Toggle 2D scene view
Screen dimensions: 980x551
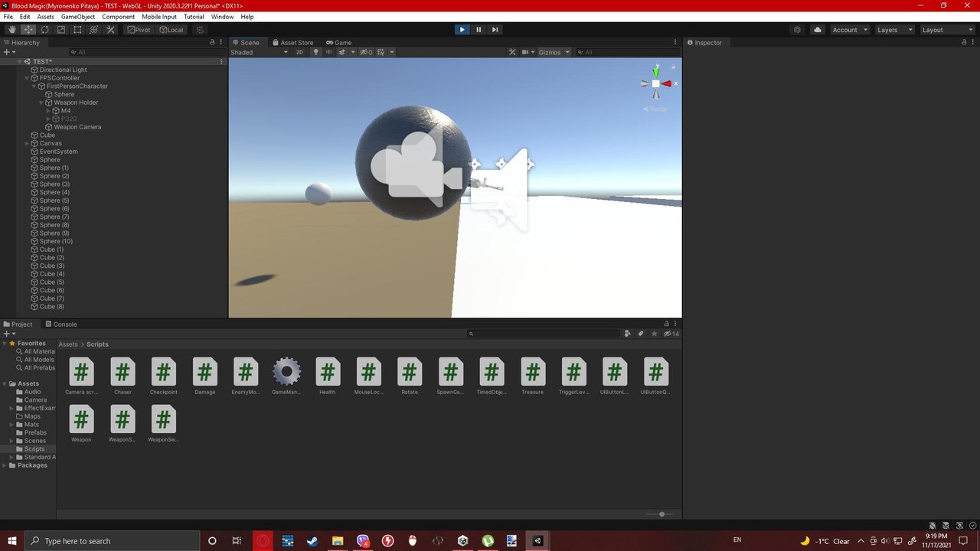(x=299, y=52)
